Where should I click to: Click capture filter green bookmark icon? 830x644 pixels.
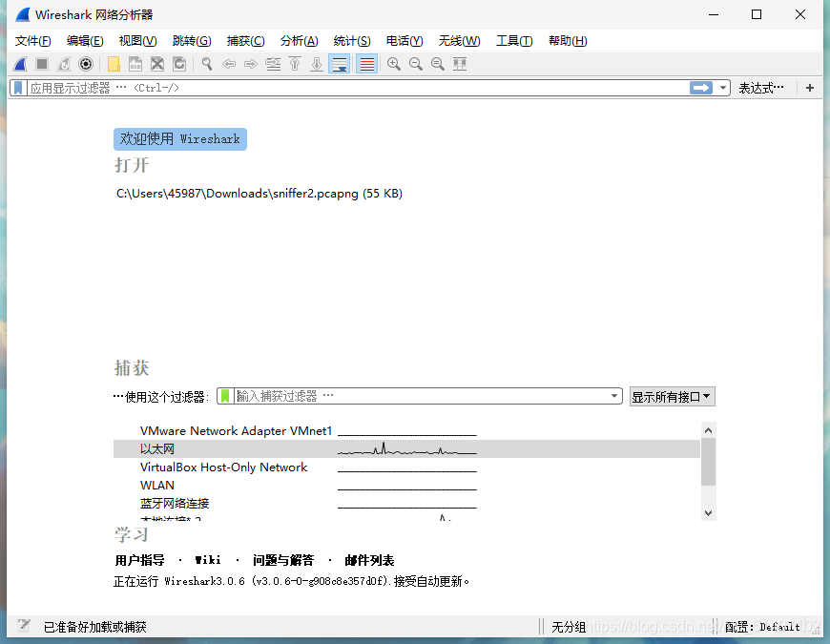(225, 396)
